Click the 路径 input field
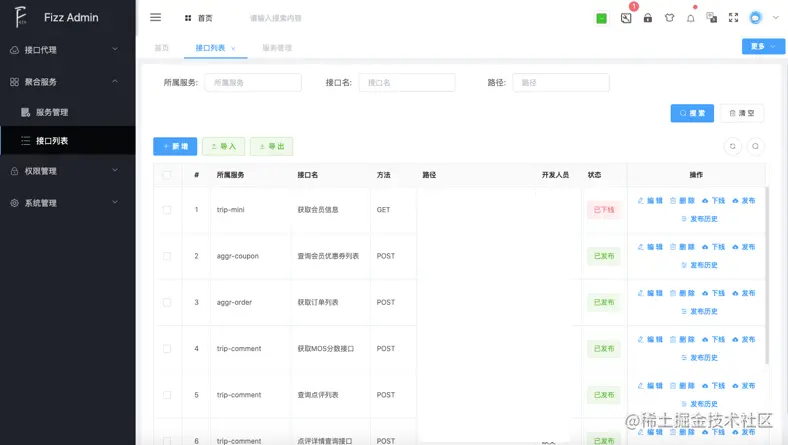788x445 pixels. click(561, 82)
